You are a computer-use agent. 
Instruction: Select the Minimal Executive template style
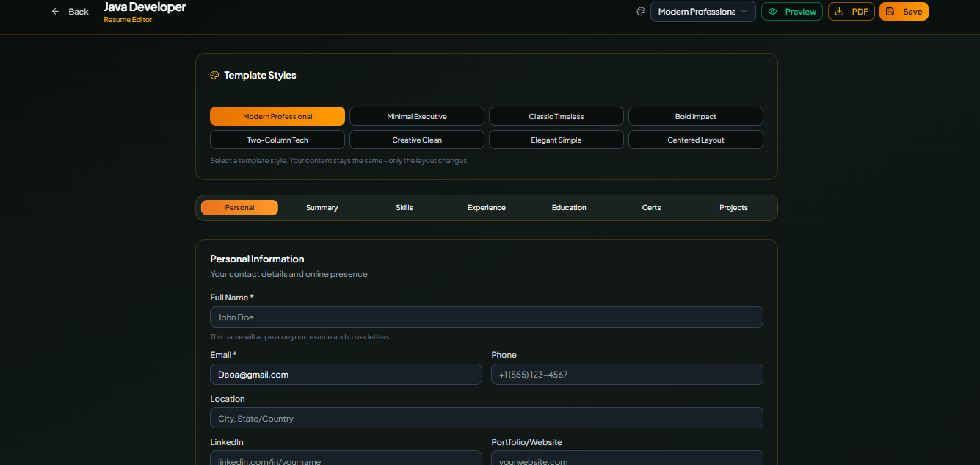417,116
